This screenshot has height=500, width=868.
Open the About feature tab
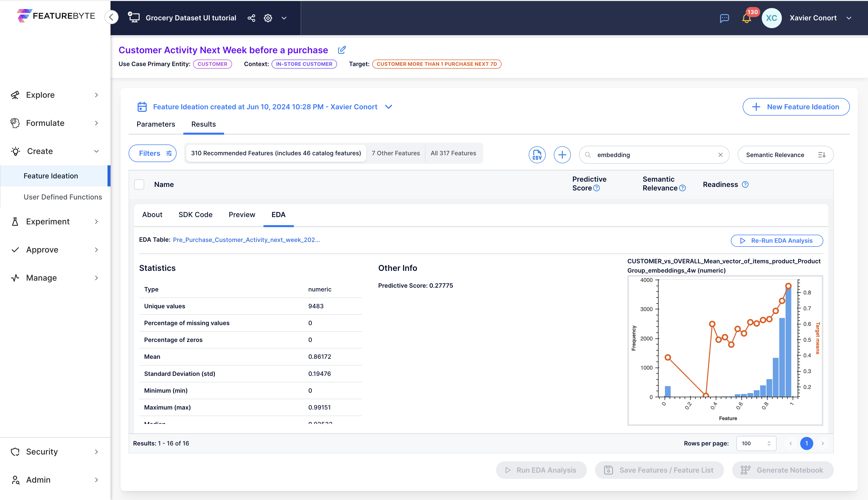(x=152, y=215)
